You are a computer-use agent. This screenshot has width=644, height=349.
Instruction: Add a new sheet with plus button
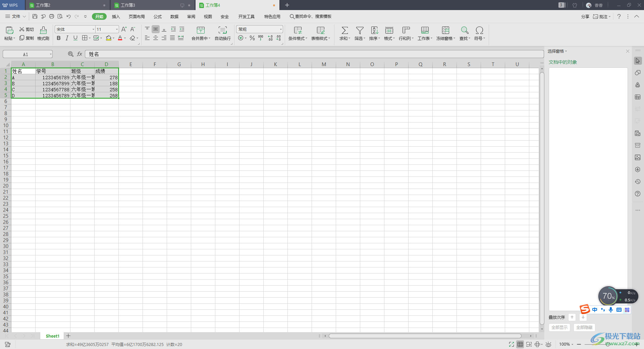tap(68, 336)
